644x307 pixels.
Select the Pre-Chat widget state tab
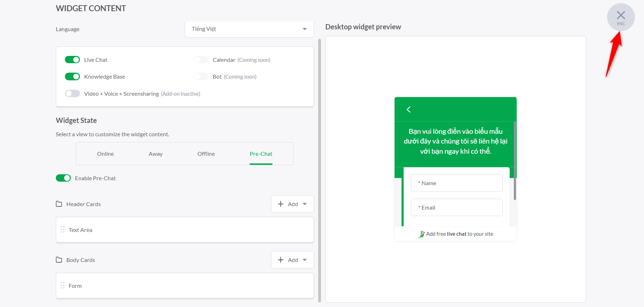[x=261, y=154]
